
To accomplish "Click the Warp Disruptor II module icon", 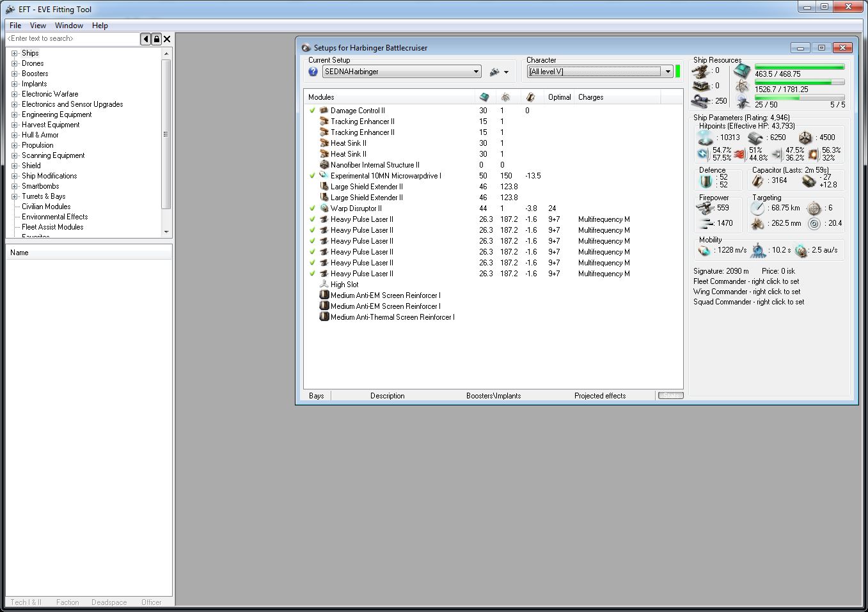I will [324, 208].
